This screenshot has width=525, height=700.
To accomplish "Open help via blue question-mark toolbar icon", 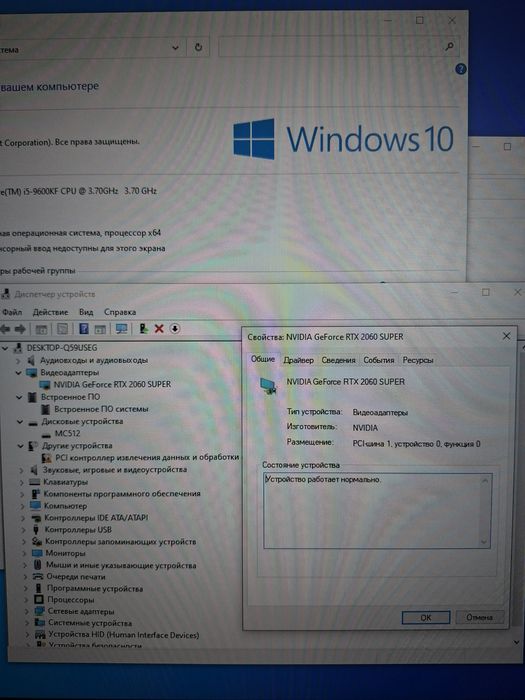I will (x=83, y=329).
